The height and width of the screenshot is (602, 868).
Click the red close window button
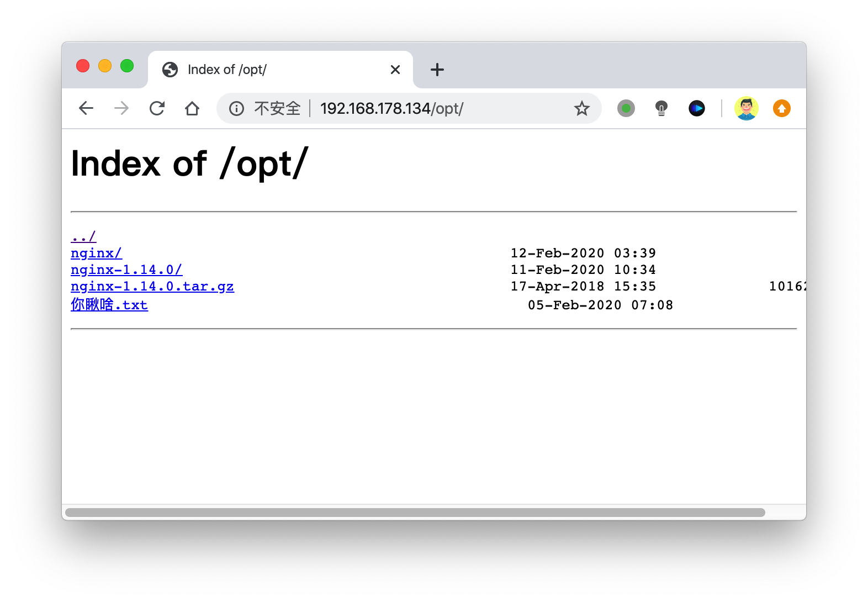pyautogui.click(x=83, y=66)
